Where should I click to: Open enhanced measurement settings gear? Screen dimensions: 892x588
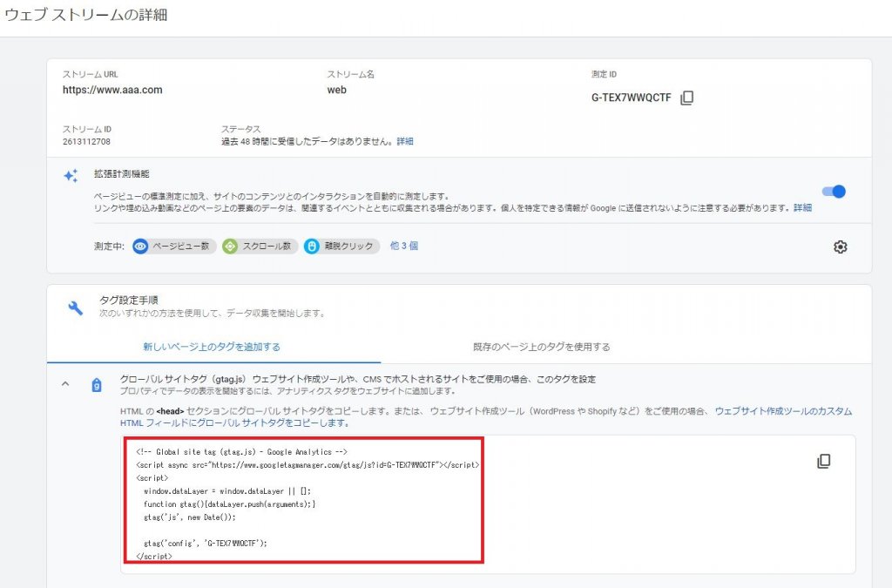[x=841, y=247]
